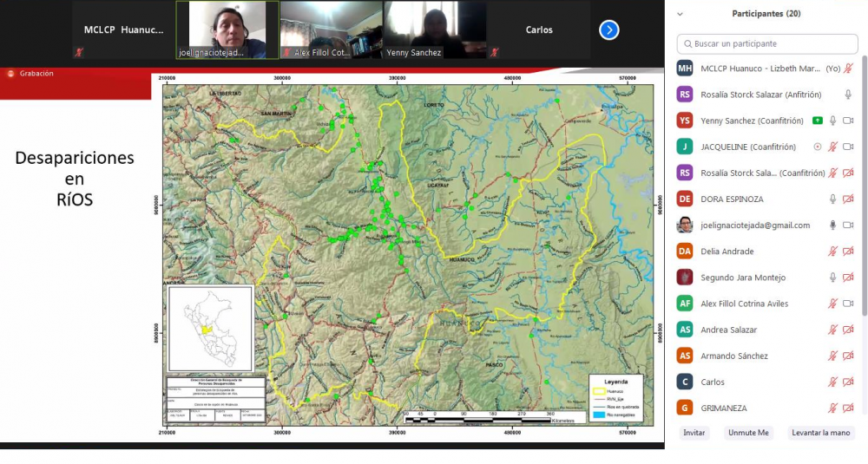Click Rosalía Storck Salazar (Anfitrión) microphone icon
Image resolution: width=868 pixels, height=464 pixels.
pyautogui.click(x=848, y=95)
